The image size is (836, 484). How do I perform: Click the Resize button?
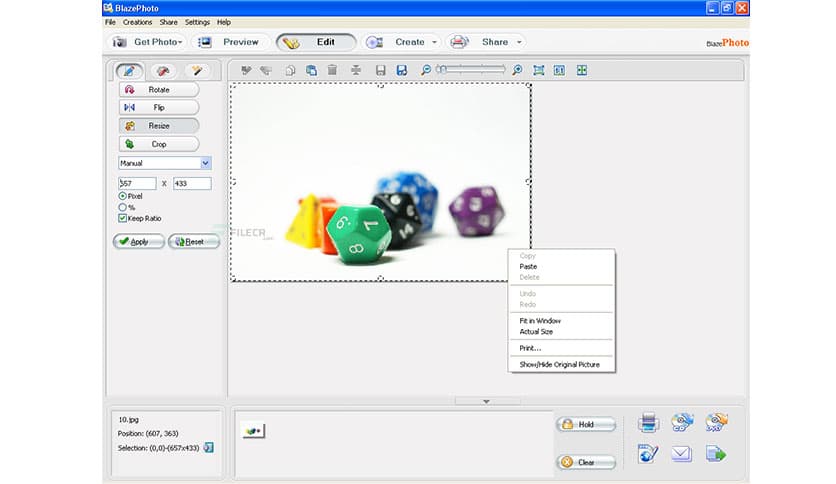(x=159, y=126)
